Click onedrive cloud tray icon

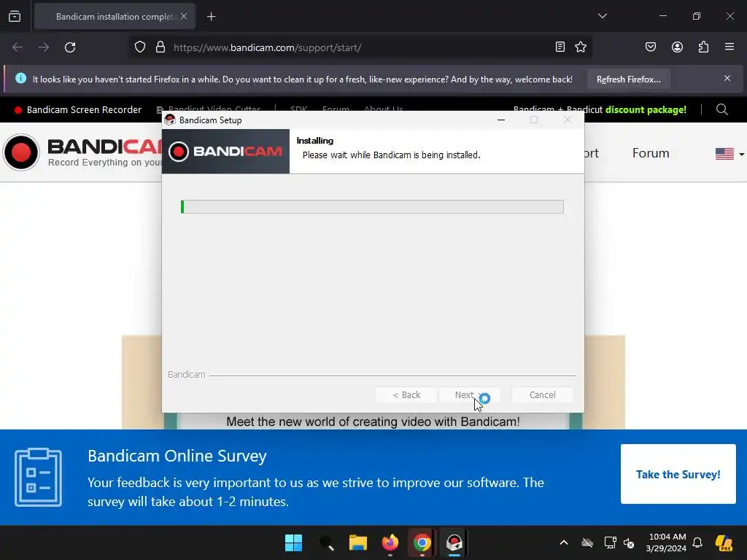[x=587, y=542]
